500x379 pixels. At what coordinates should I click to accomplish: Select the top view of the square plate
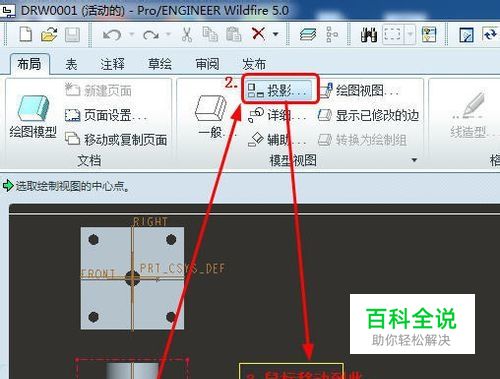point(132,278)
